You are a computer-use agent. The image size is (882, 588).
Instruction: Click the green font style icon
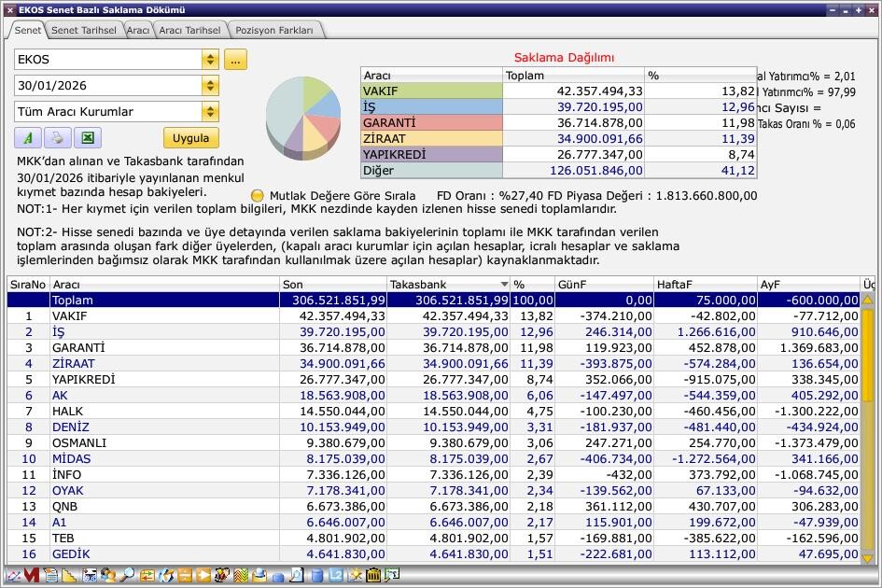pyautogui.click(x=28, y=138)
